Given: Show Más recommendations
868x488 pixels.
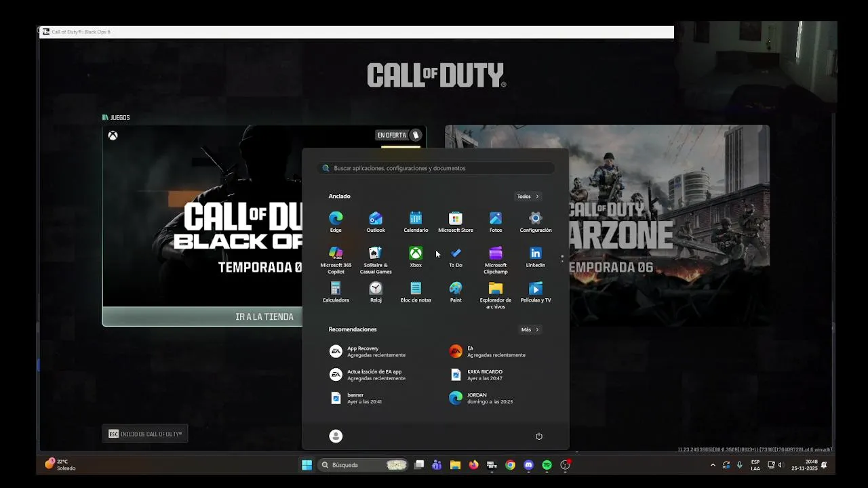Looking at the screenshot, I should [x=530, y=329].
